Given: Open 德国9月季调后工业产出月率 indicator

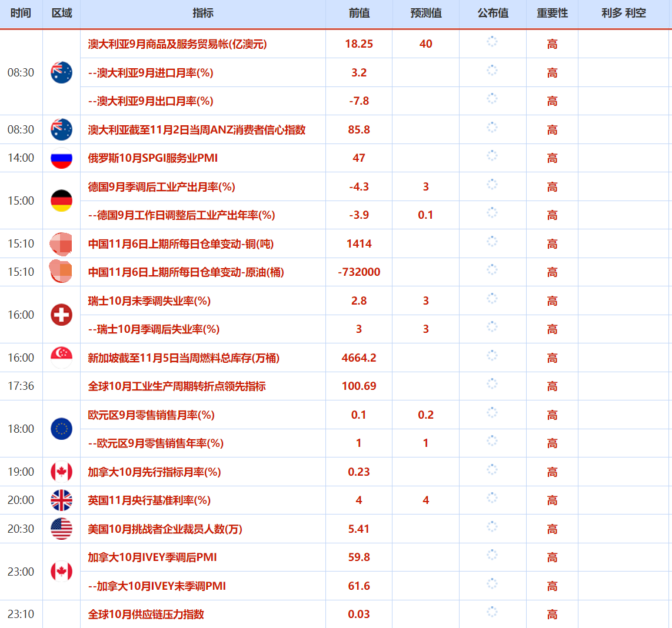Looking at the screenshot, I should 162,187.
